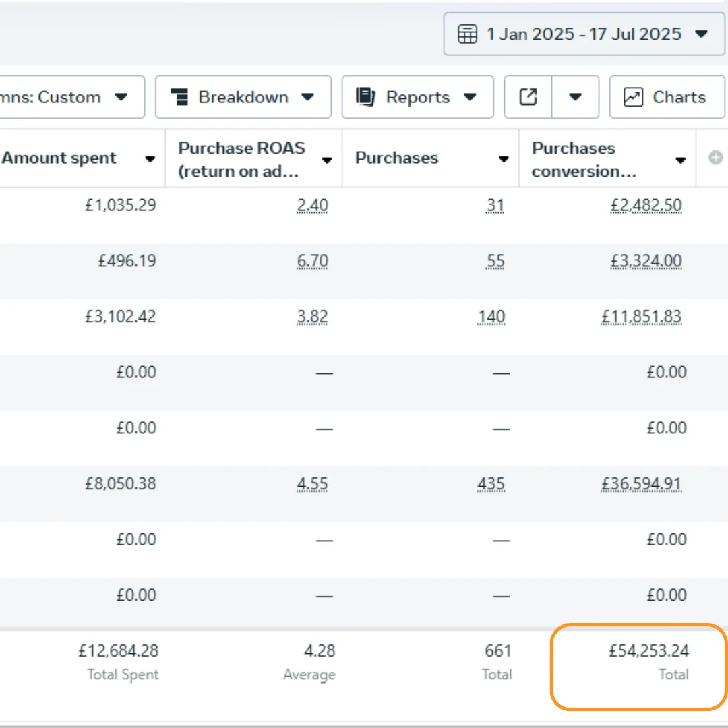Click average ROAS 4.28
The image size is (728, 728).
coord(320,651)
